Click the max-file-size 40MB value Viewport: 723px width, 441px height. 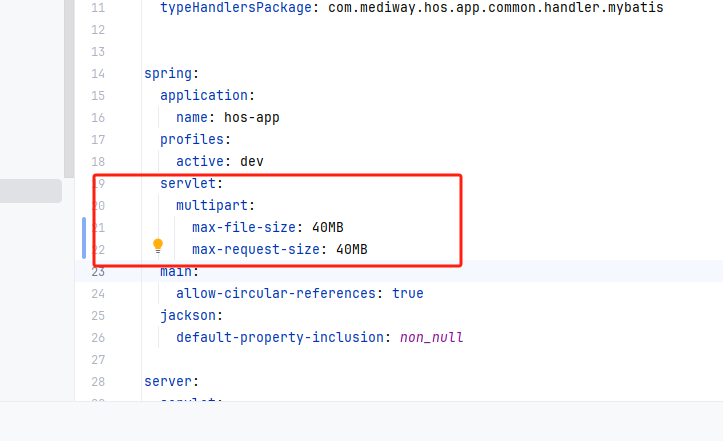tap(327, 227)
